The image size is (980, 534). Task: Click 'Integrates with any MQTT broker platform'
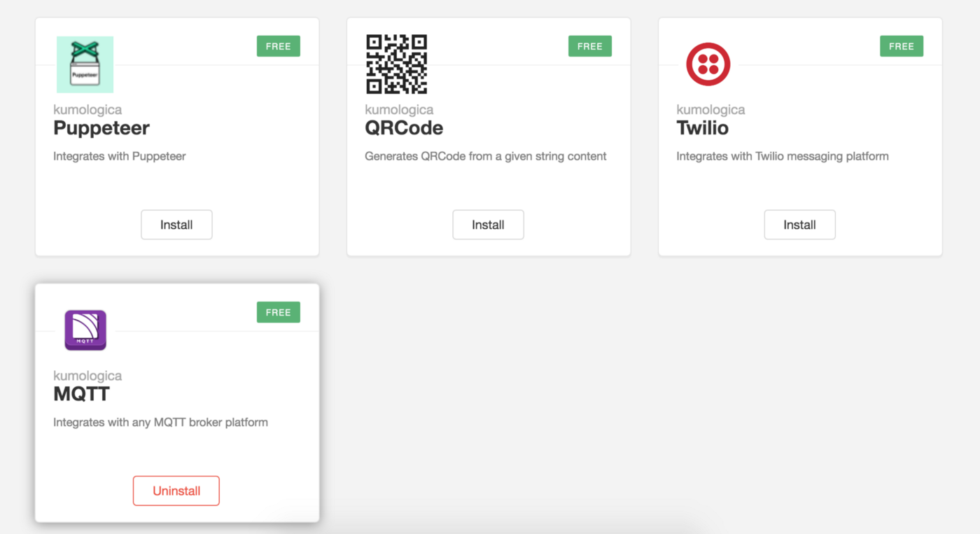tap(161, 422)
